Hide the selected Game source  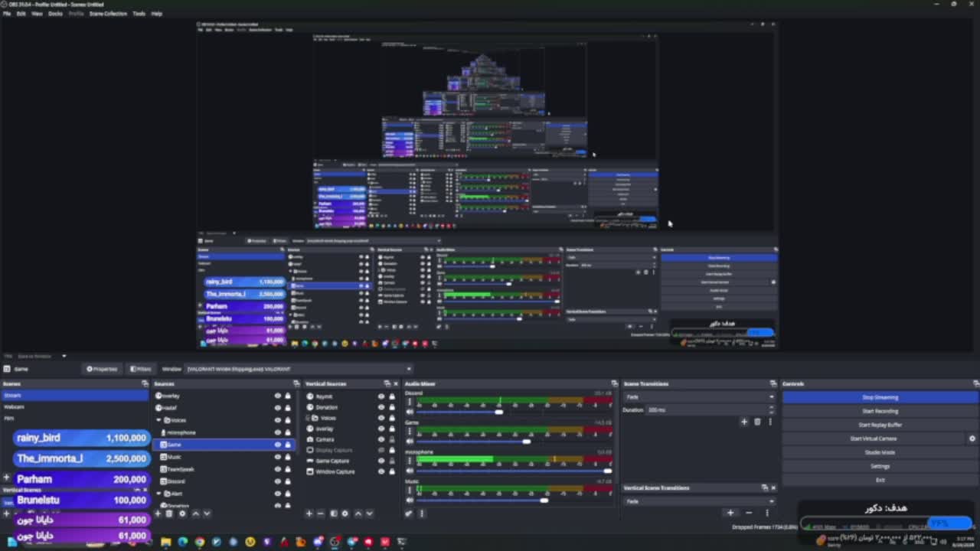click(x=278, y=445)
